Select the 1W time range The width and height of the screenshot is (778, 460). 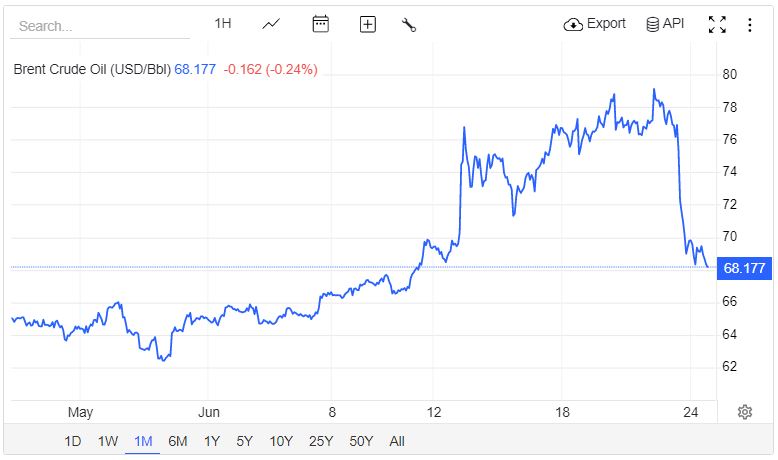[x=108, y=441]
